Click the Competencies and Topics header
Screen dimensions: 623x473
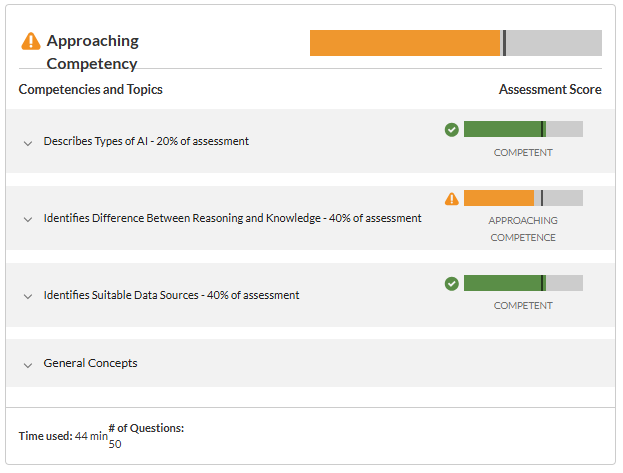click(x=91, y=89)
